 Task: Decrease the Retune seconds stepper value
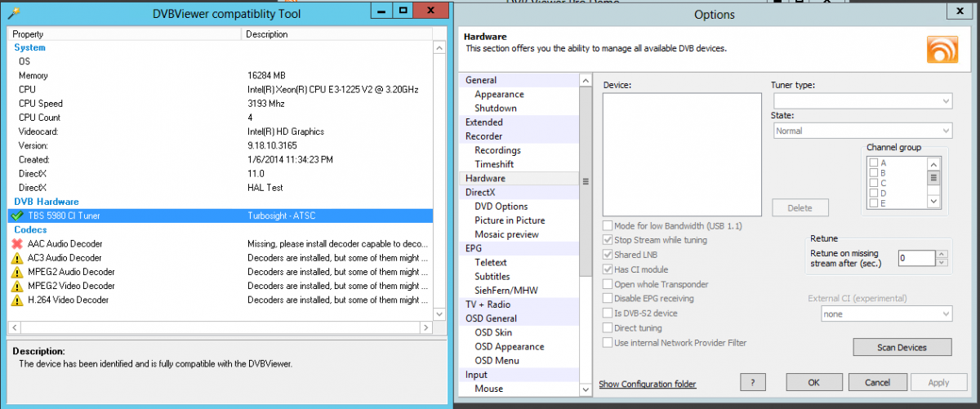[942, 262]
